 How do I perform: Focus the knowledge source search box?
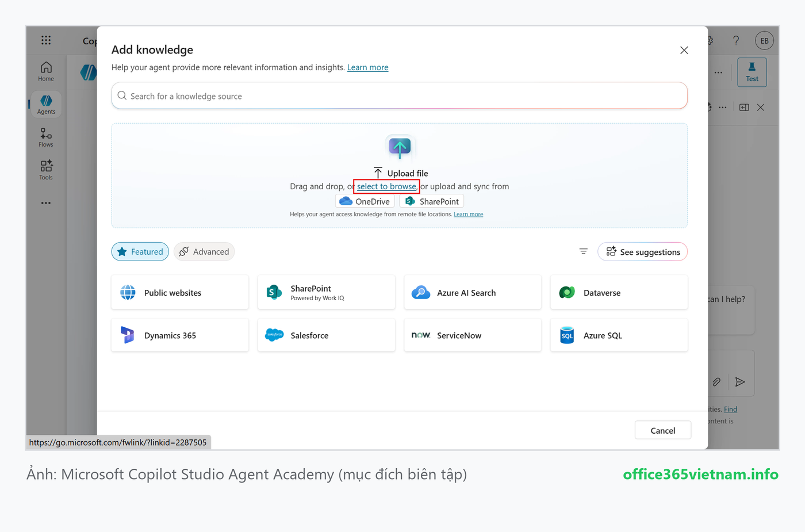click(399, 96)
